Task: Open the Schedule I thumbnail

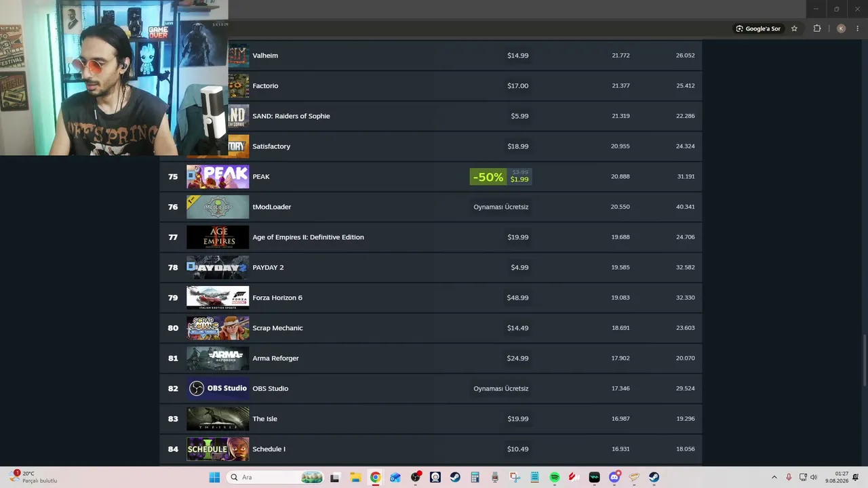Action: pyautogui.click(x=218, y=449)
